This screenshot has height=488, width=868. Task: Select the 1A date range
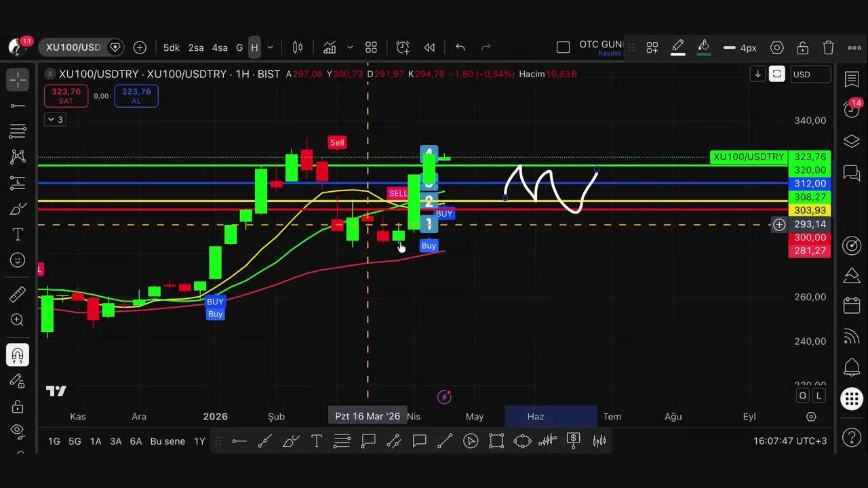tap(96, 441)
